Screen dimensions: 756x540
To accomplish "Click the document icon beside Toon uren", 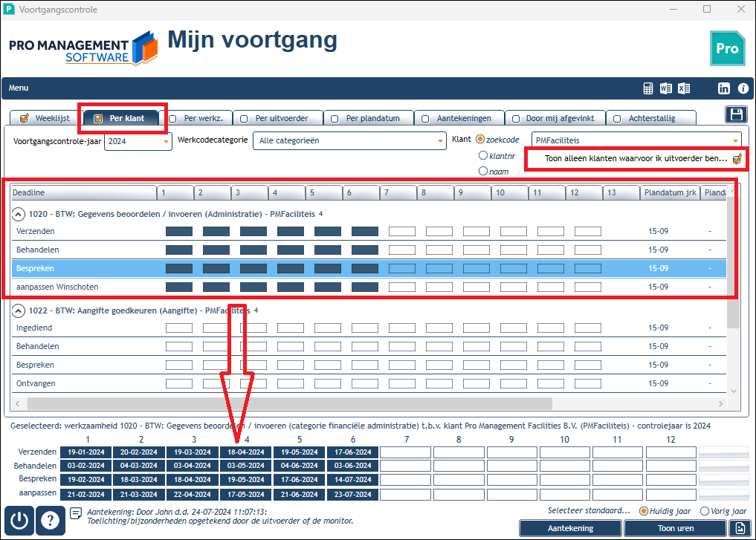I will click(x=740, y=528).
